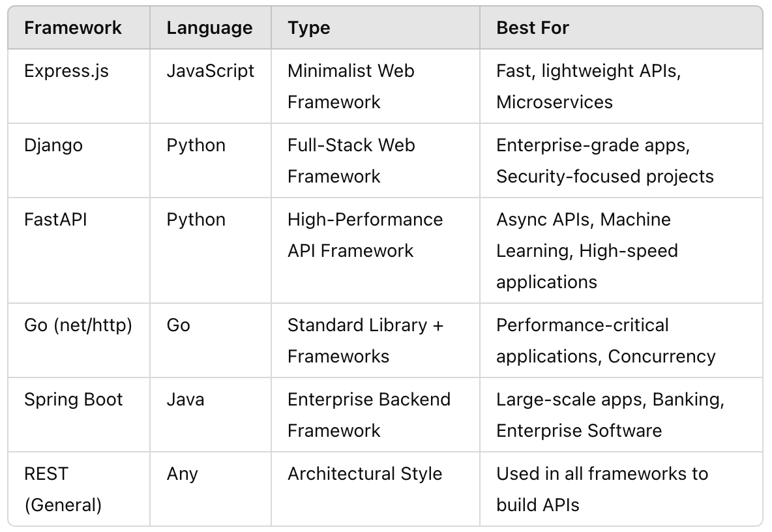Click the Framework column header

[73, 28]
